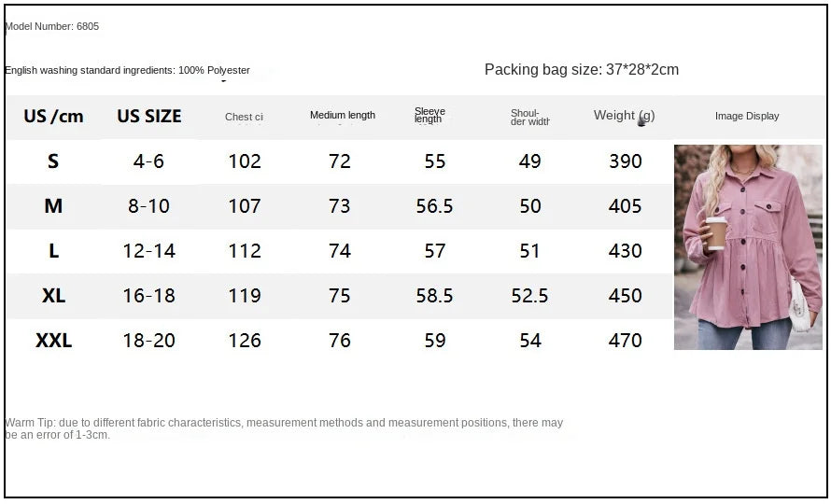831x504 pixels.
Task: Click the 'M' size row label
Action: tap(53, 206)
